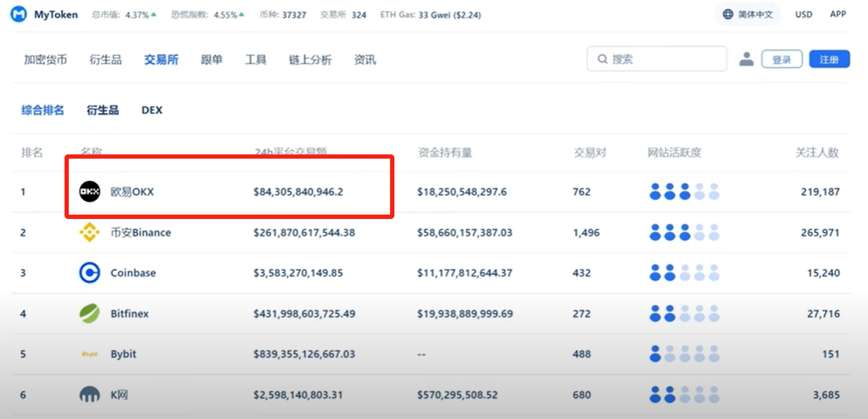The image size is (868, 419).
Task: Open the 资讯 menu item
Action: click(x=365, y=60)
